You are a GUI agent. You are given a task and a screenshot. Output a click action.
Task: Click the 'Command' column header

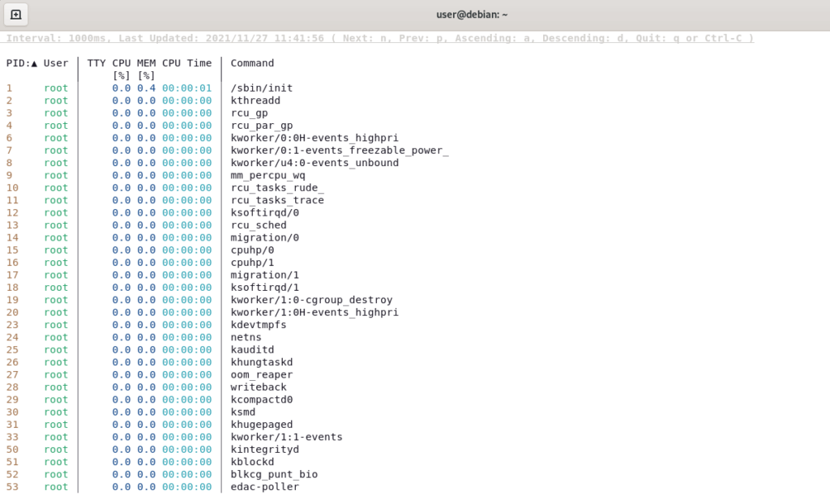tap(252, 63)
